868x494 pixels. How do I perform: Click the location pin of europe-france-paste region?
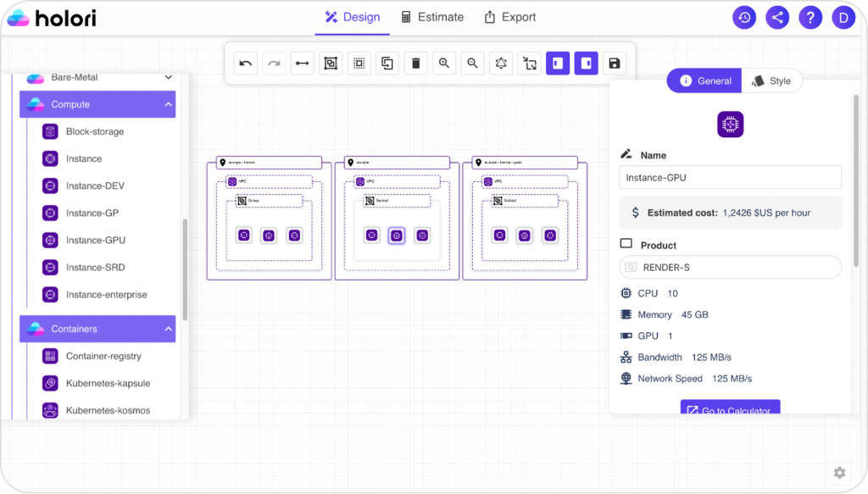[x=478, y=163]
